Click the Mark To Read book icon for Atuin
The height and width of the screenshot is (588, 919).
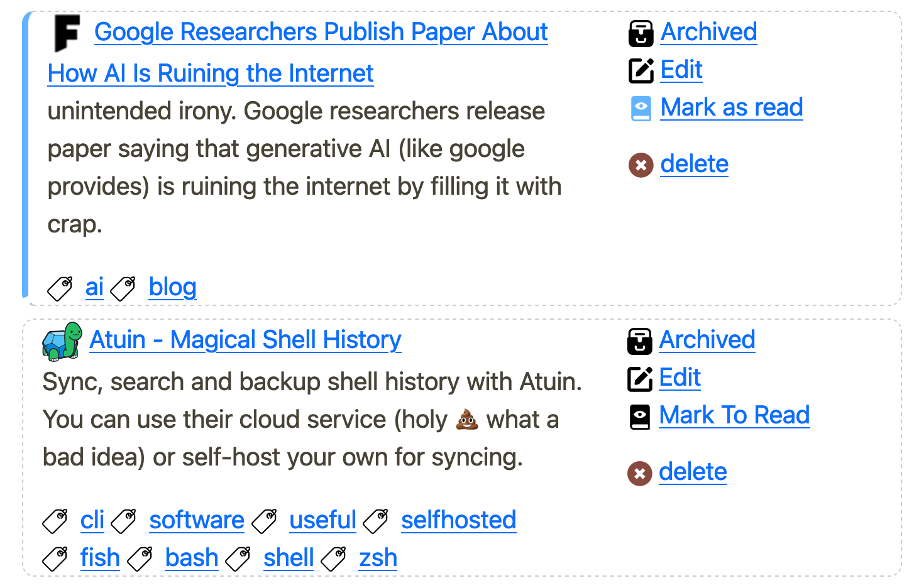click(x=639, y=416)
